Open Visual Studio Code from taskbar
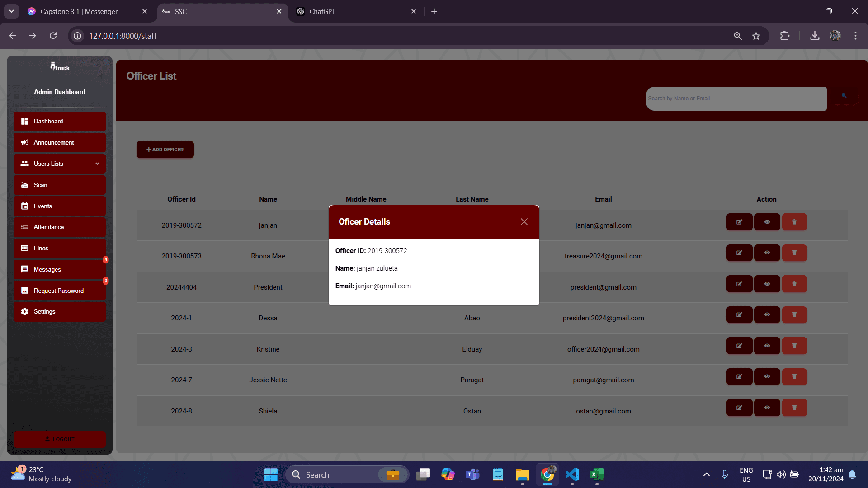 pyautogui.click(x=572, y=474)
